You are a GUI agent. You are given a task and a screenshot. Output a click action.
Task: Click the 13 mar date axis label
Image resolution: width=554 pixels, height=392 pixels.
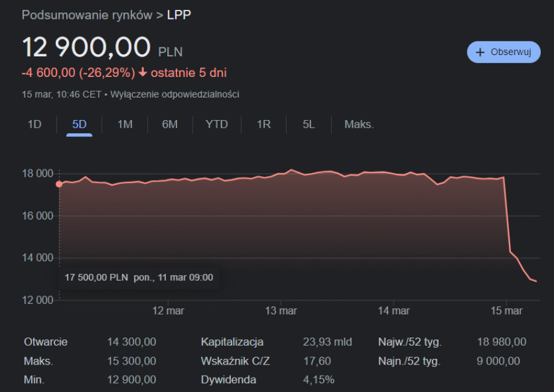281,311
